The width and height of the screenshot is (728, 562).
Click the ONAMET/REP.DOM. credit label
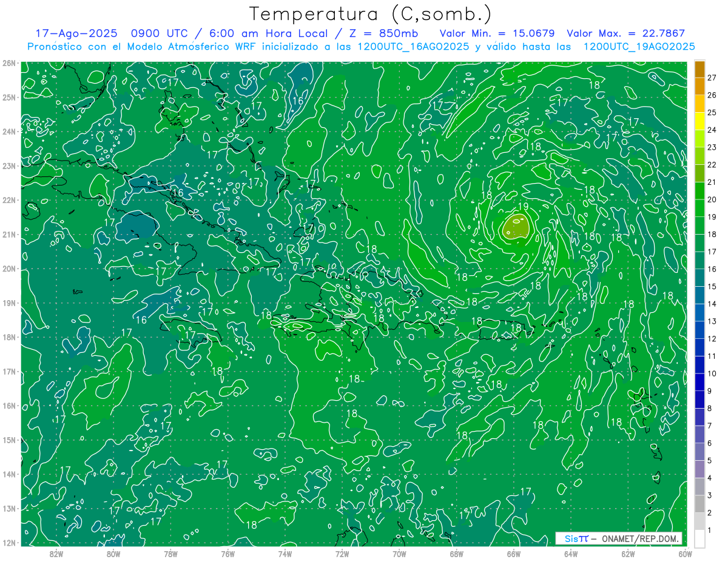coord(640,538)
